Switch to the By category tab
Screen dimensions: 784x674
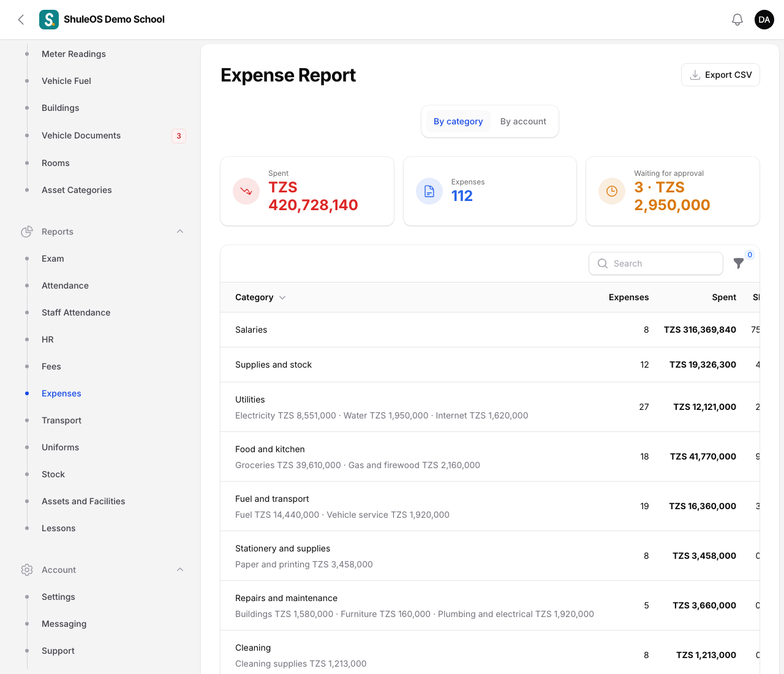click(x=458, y=121)
